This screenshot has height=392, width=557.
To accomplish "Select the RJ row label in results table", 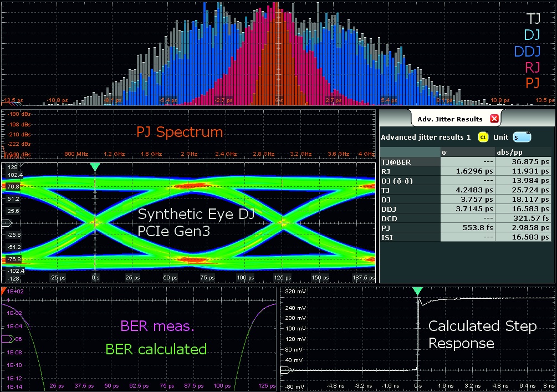I will (410, 171).
